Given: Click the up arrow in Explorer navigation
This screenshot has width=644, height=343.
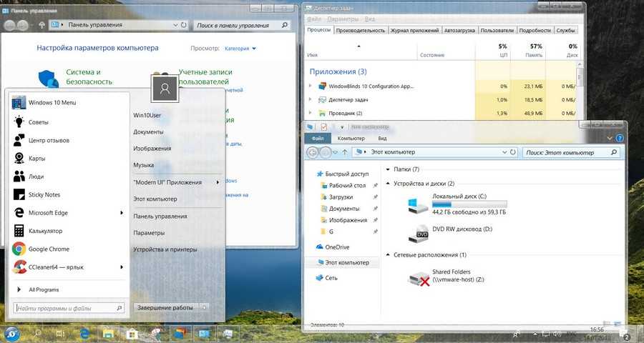Looking at the screenshot, I should pyautogui.click(x=345, y=152).
